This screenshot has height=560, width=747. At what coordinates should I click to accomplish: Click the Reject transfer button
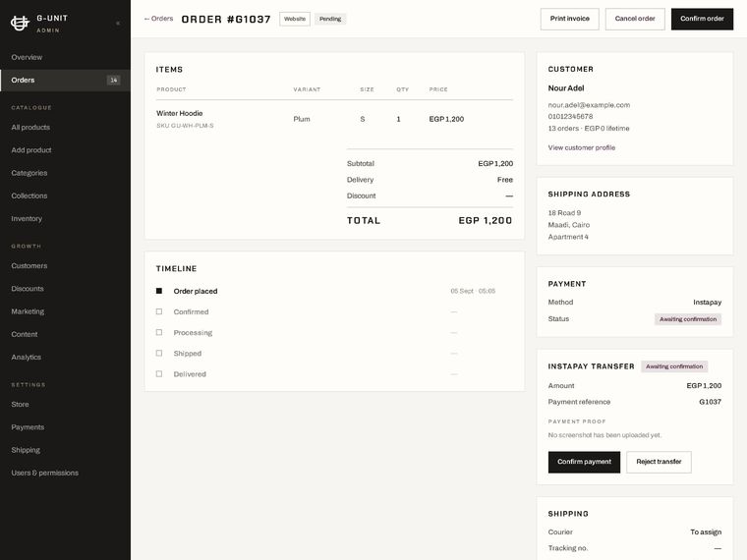click(659, 462)
